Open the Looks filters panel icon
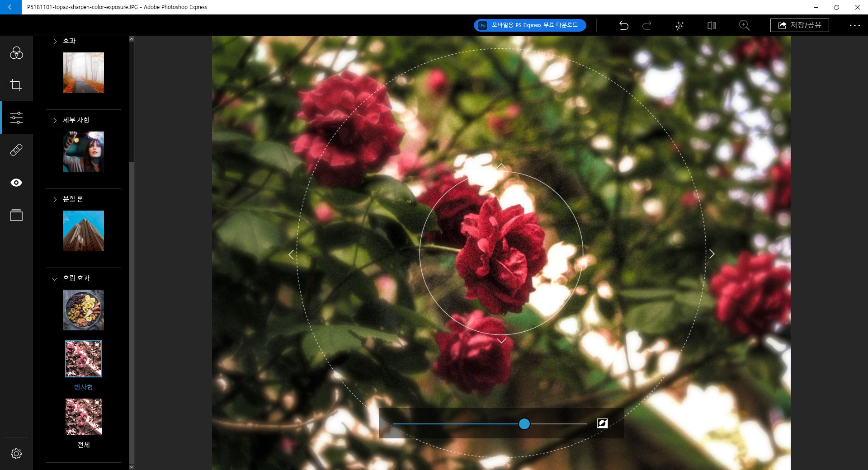868x470 pixels. pos(16,53)
